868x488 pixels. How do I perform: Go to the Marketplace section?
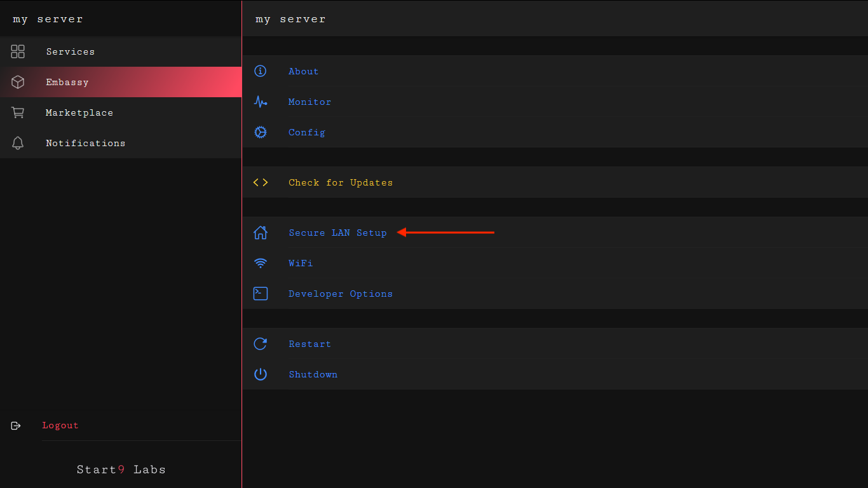(x=79, y=112)
